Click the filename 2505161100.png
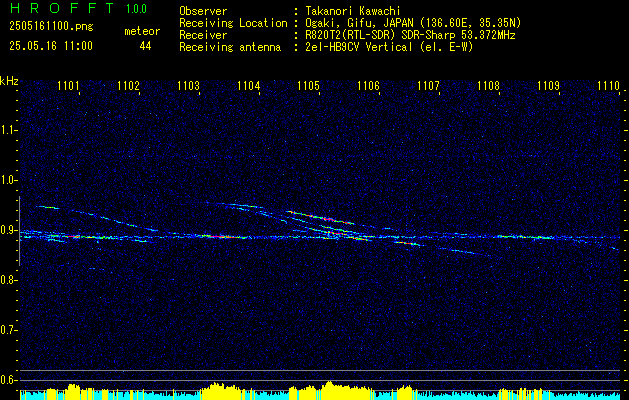The image size is (629, 400). (x=51, y=27)
